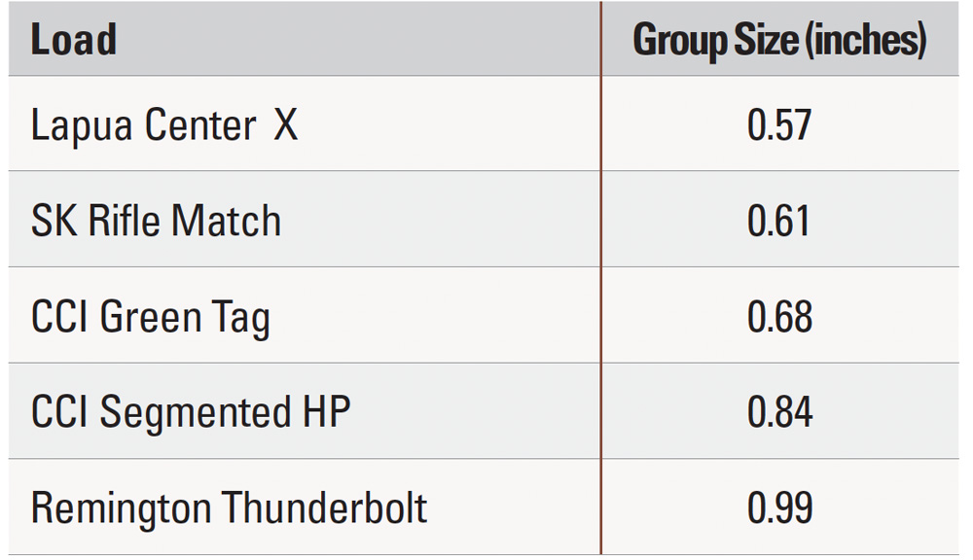
Task: Click the 0.84 group size value
Action: coord(780,412)
